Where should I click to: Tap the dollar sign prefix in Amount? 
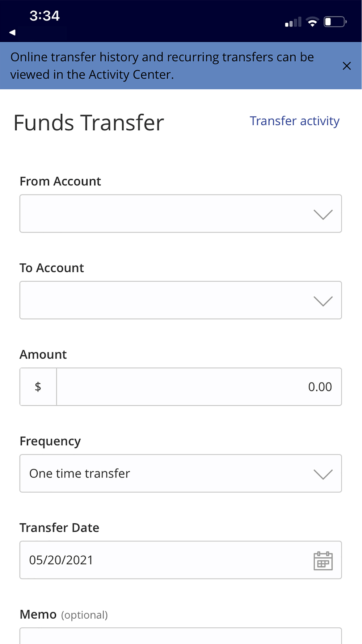[x=38, y=387]
